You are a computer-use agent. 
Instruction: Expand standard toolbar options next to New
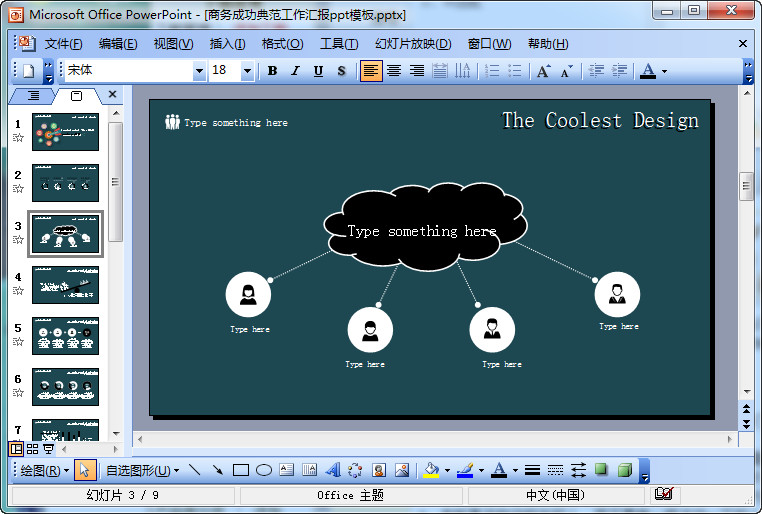(x=48, y=71)
